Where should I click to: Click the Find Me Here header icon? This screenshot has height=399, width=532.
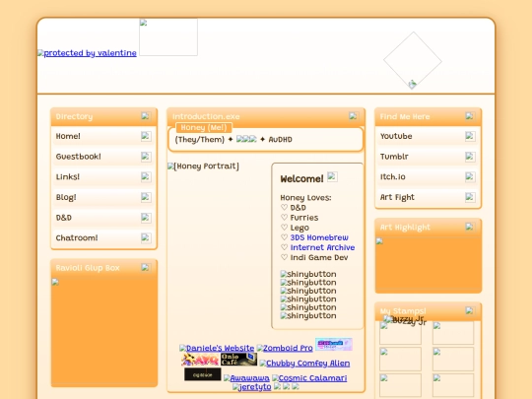470,116
